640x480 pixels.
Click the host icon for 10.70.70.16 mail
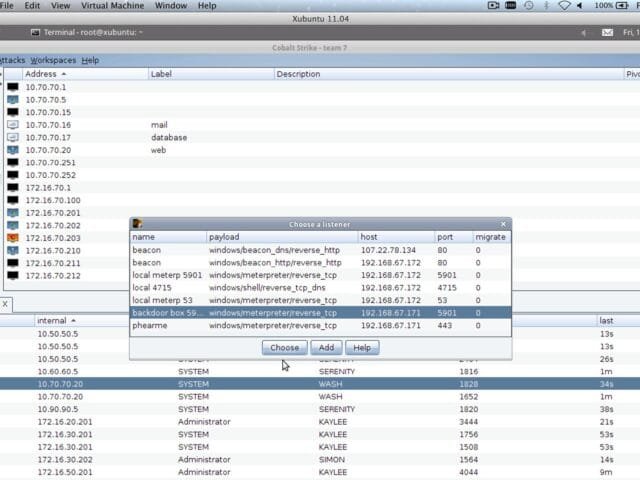(13, 125)
